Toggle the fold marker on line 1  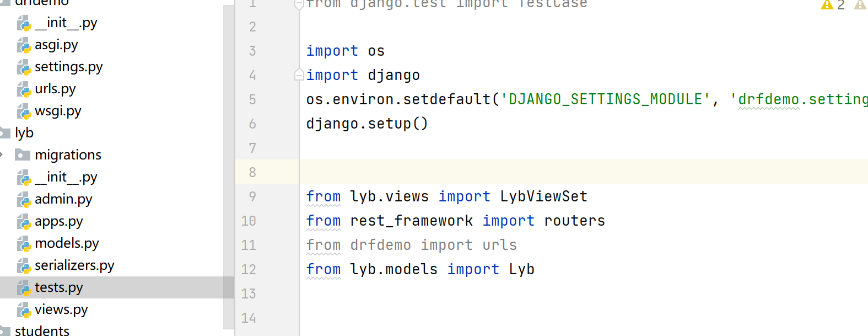click(x=299, y=5)
